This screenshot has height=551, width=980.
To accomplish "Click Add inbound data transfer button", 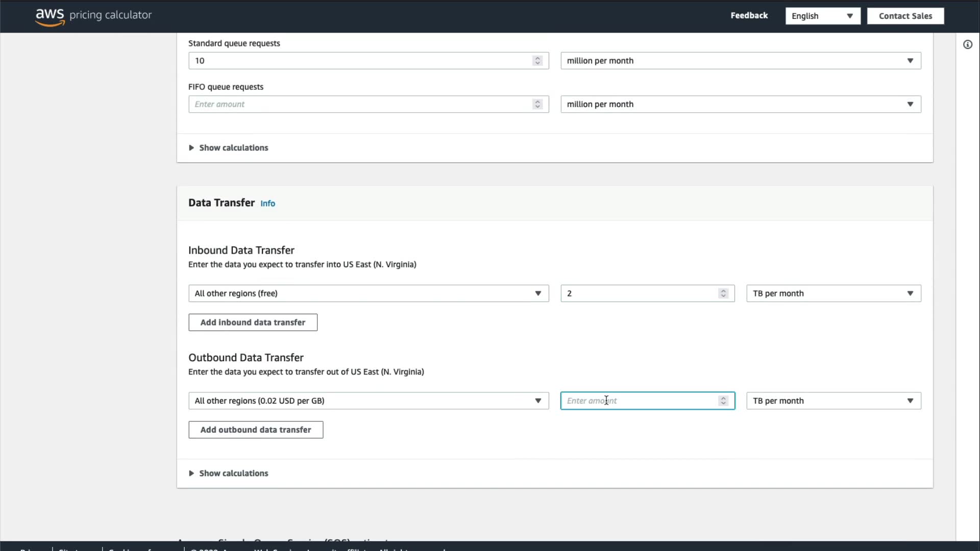I will (253, 322).
